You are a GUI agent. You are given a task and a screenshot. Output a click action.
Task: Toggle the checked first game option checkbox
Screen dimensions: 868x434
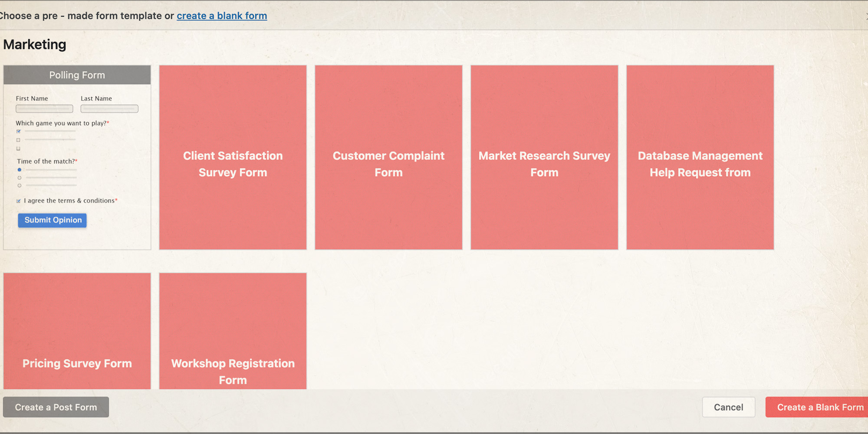[x=18, y=131]
